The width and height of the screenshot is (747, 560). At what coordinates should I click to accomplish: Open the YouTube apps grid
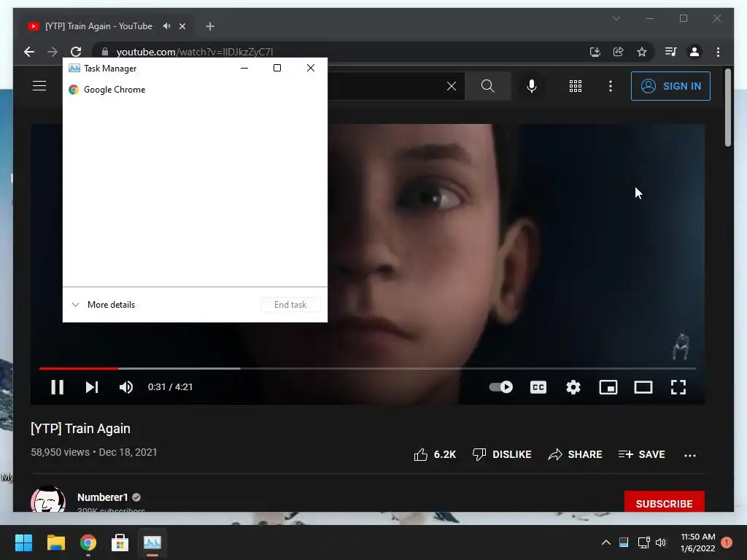click(576, 86)
